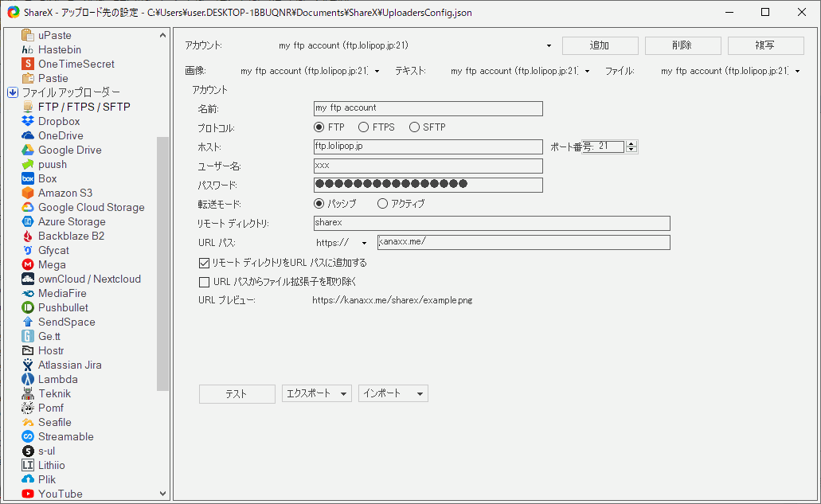Screen dimensions: 821x504
Task: Select the Streamable icon
Action: (x=28, y=436)
